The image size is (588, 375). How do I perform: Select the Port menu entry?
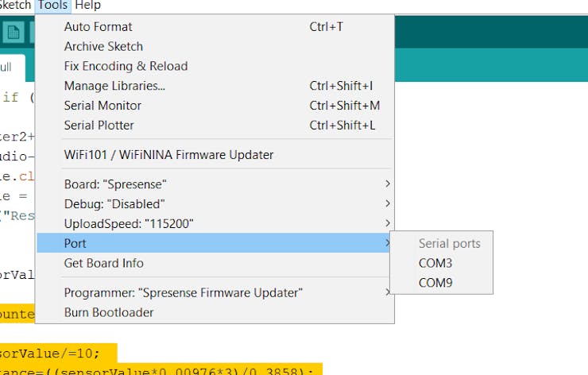pyautogui.click(x=215, y=243)
